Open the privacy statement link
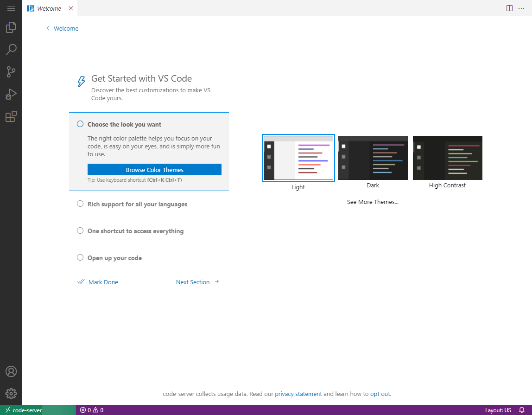The image size is (532, 415). coord(298,394)
